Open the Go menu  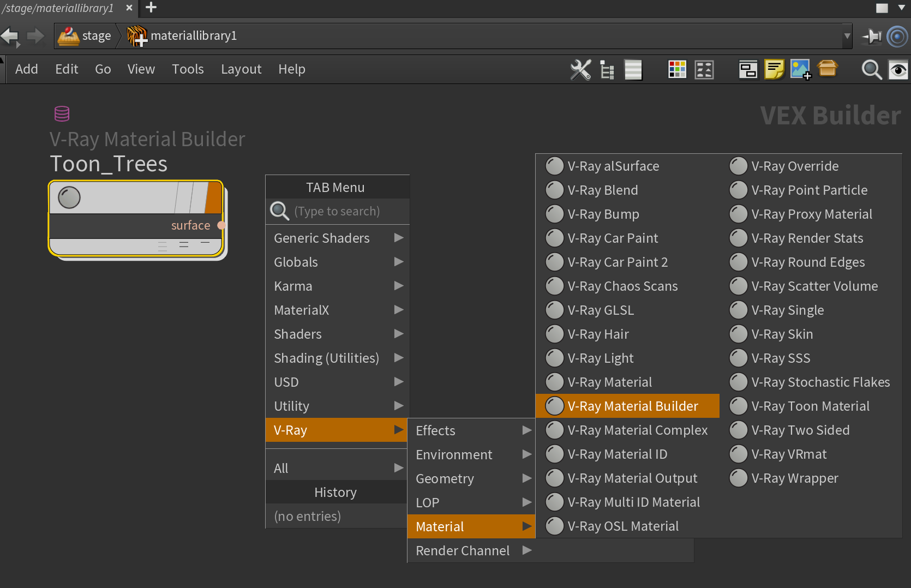(x=103, y=69)
